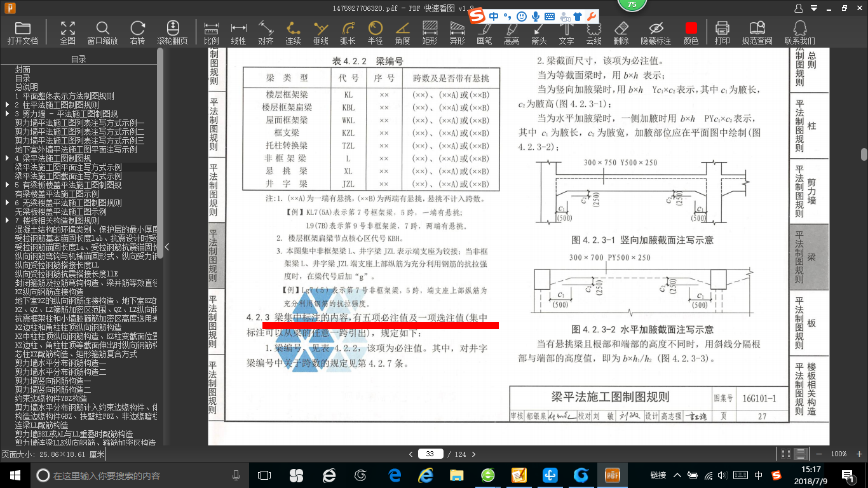Rotate the page right with 右转
This screenshot has width=868, height=488.
click(137, 32)
